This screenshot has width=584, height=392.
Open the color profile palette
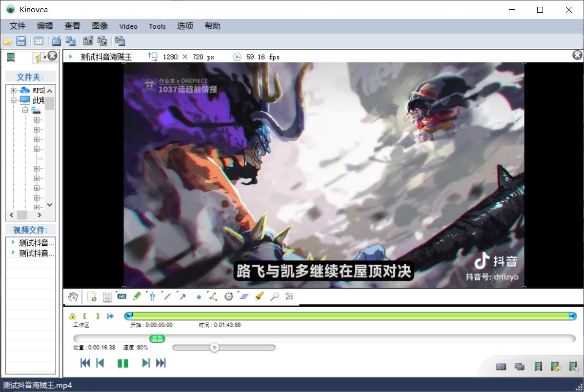point(289,296)
